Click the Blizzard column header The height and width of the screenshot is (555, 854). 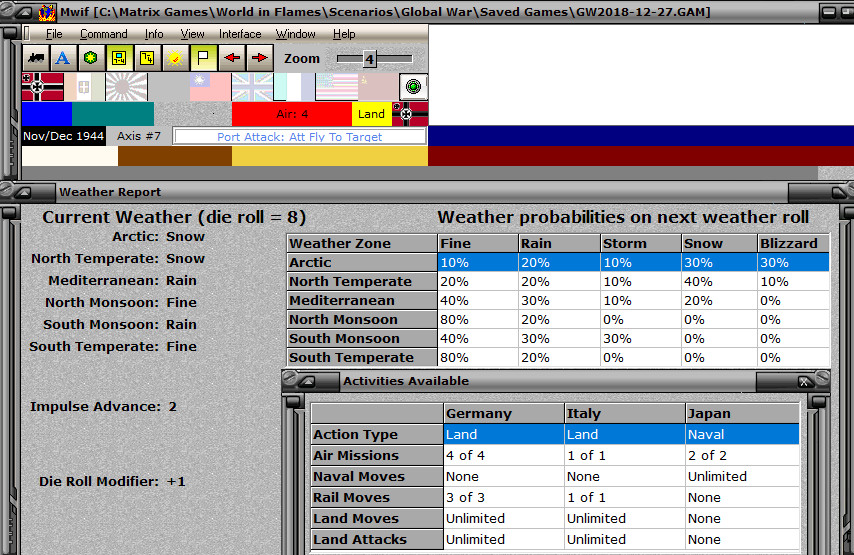794,243
